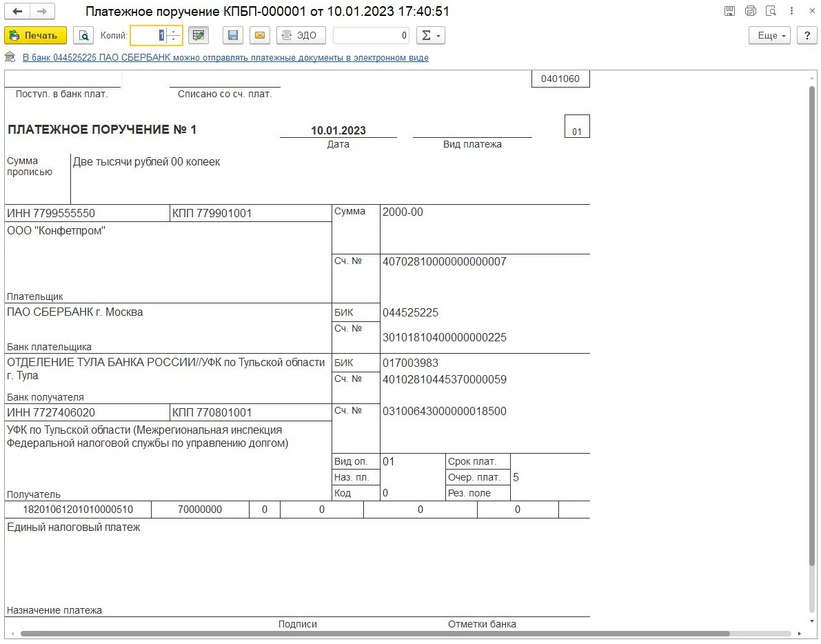Select the form code cell 0401060

560,79
